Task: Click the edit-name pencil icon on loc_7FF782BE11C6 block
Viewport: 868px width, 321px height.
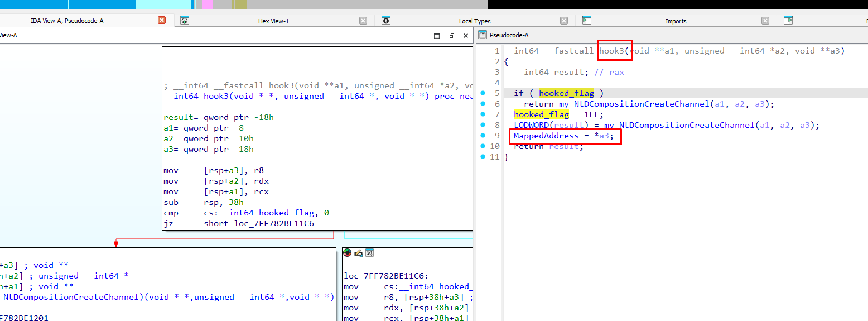Action: tap(358, 252)
